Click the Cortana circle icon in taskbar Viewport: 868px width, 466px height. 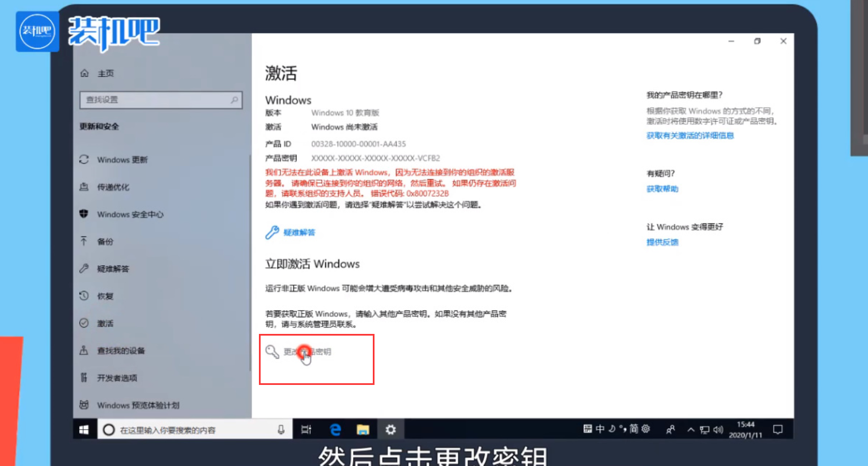(x=109, y=430)
